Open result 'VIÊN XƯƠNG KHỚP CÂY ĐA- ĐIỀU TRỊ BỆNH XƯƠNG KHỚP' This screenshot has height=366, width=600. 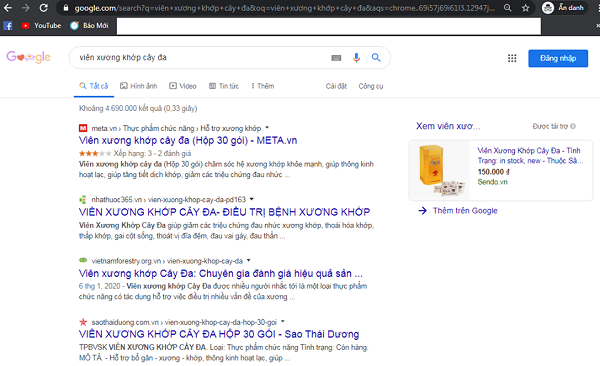(225, 212)
